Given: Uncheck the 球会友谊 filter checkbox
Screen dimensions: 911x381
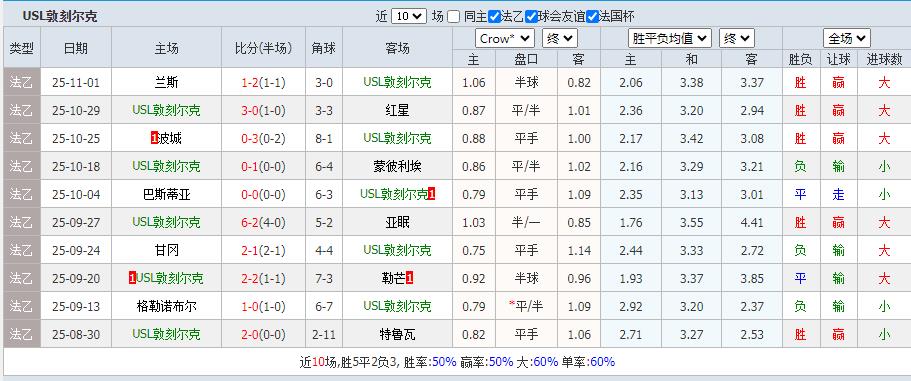Looking at the screenshot, I should tap(531, 16).
